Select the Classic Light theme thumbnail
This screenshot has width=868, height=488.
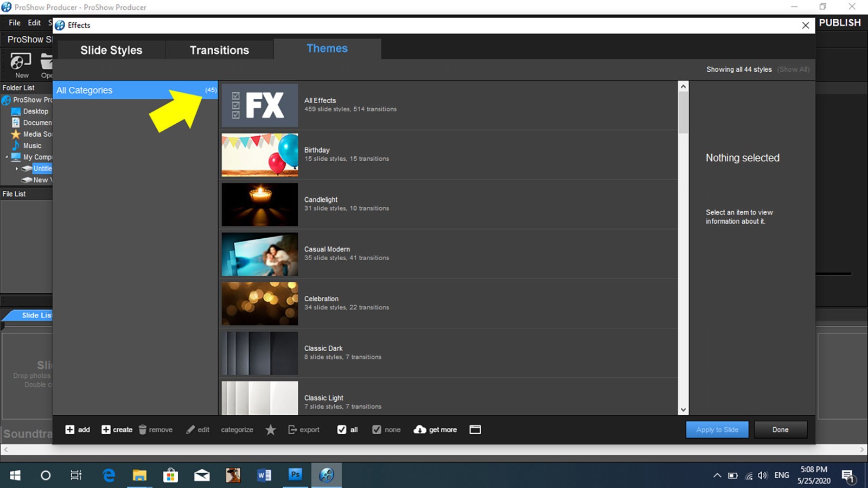pos(260,398)
